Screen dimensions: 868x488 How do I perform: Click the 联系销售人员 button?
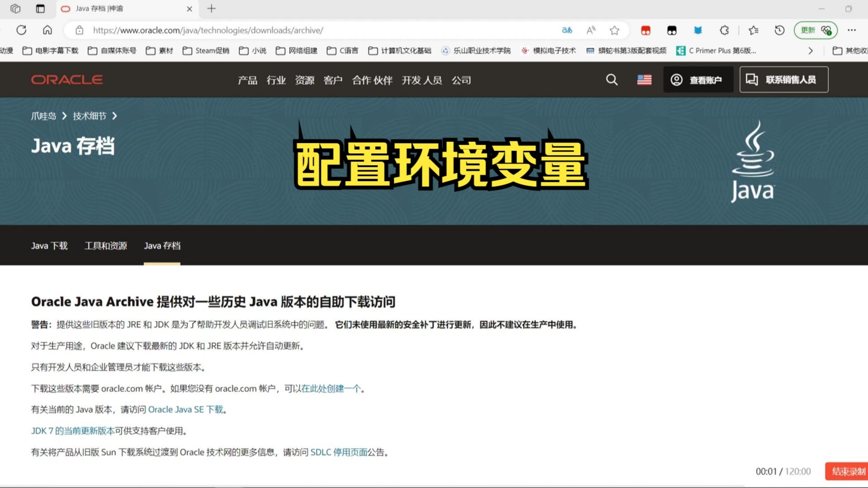coord(783,80)
